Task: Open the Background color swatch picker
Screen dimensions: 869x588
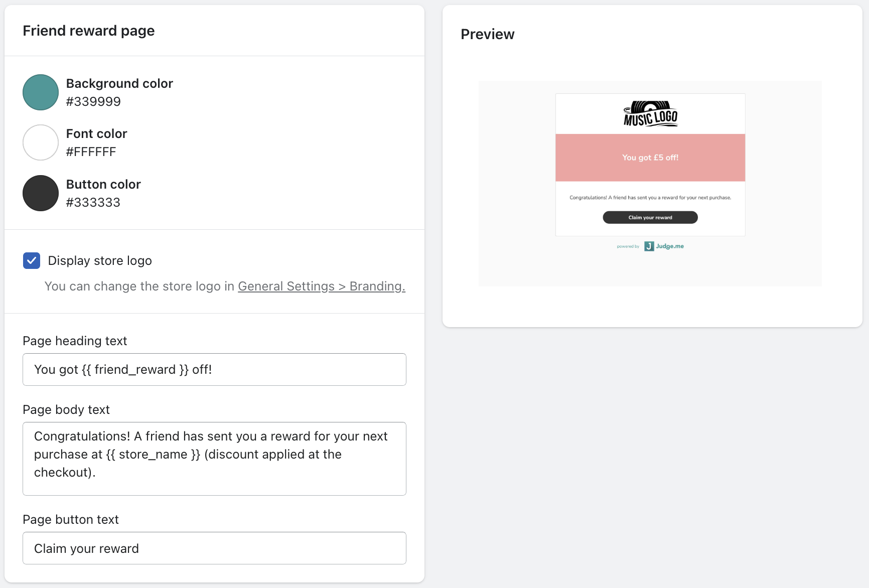Action: (x=41, y=92)
